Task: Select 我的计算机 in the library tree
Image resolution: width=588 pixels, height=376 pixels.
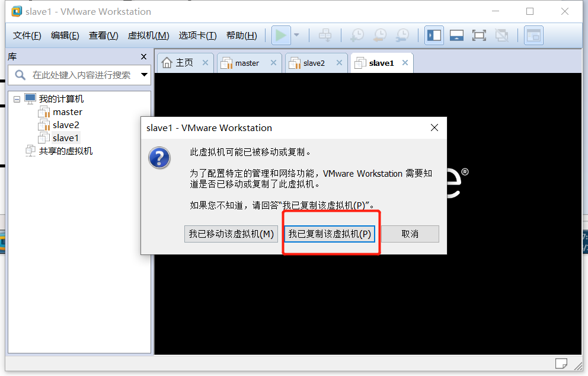Action: click(x=61, y=98)
